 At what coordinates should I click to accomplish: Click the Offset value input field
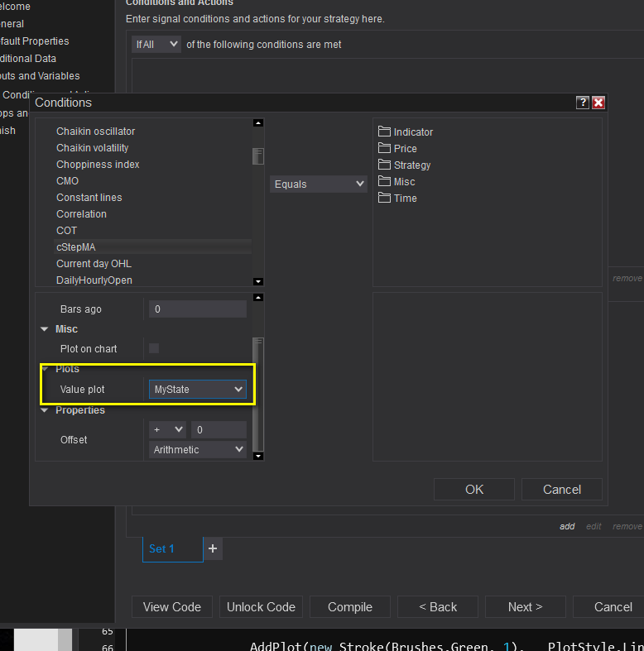(x=219, y=429)
